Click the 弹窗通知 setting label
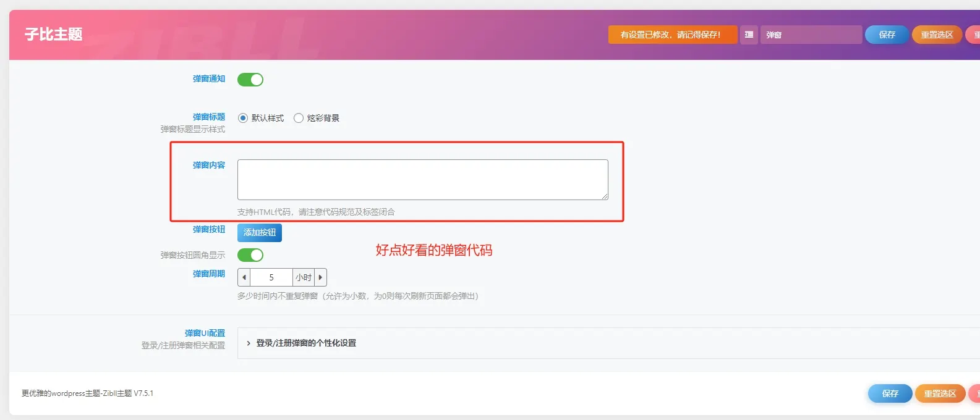 tap(209, 78)
